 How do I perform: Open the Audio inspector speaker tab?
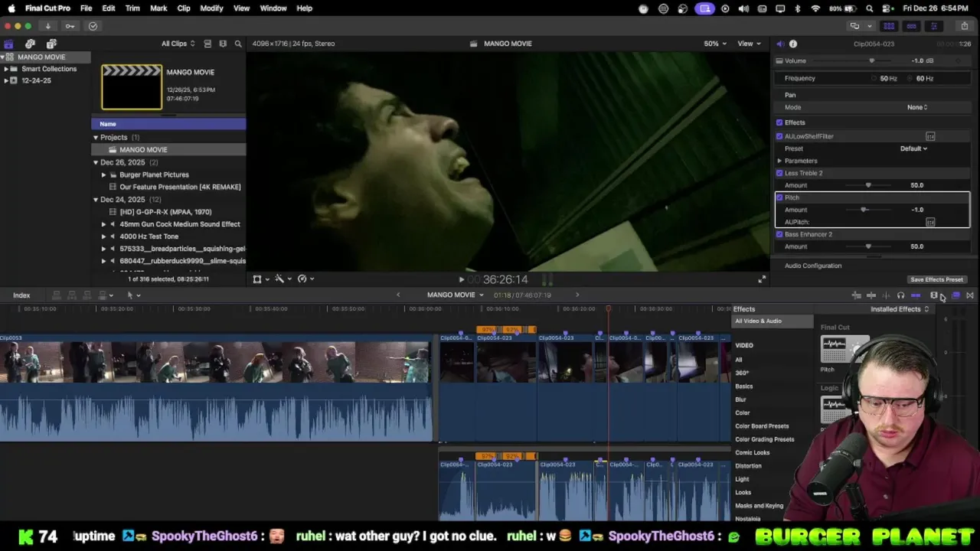(780, 44)
